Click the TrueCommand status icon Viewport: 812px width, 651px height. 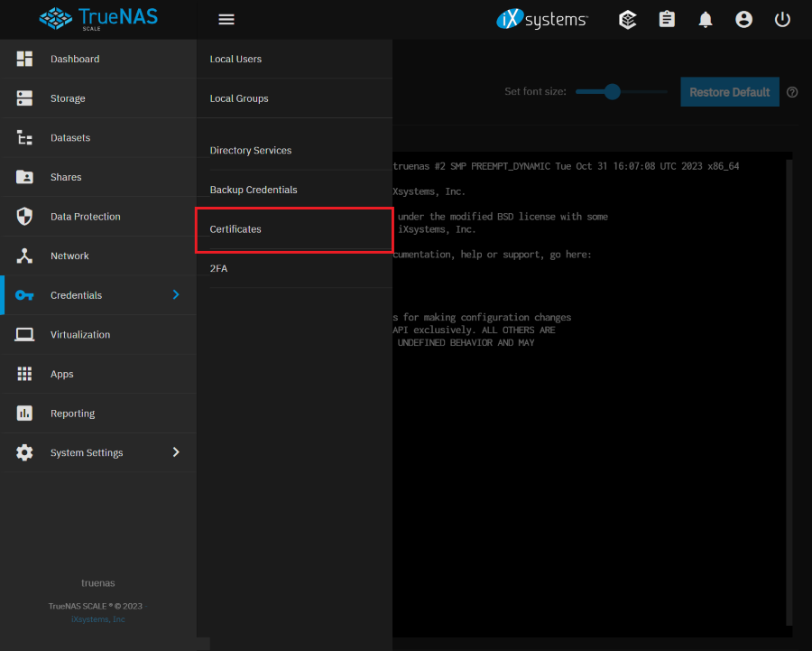tap(628, 19)
